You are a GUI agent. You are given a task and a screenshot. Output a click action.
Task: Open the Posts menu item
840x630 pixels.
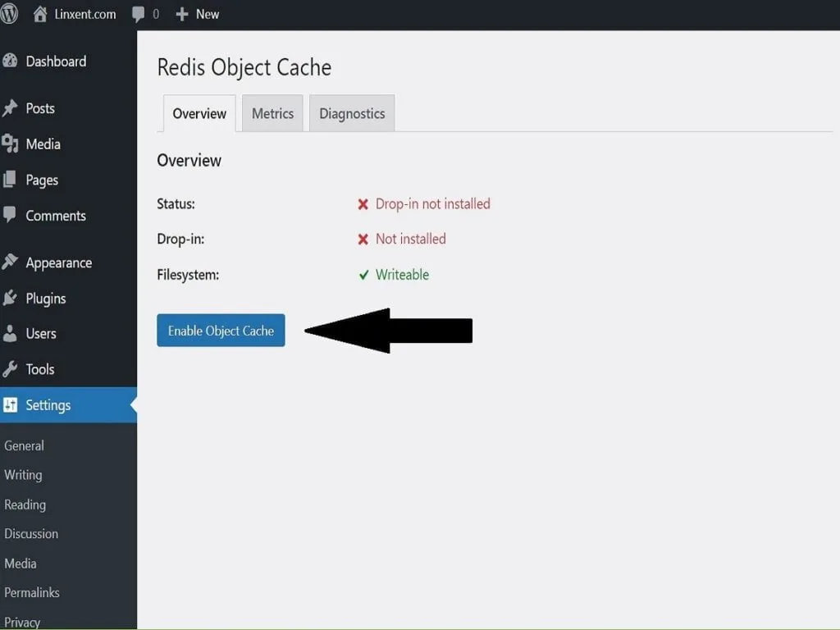[x=40, y=108]
